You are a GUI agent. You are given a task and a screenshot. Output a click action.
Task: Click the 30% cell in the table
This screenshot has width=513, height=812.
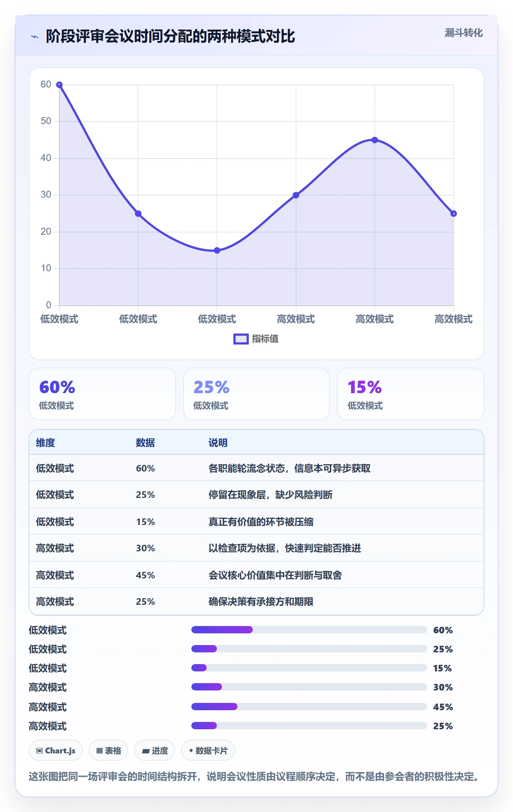pos(145,548)
